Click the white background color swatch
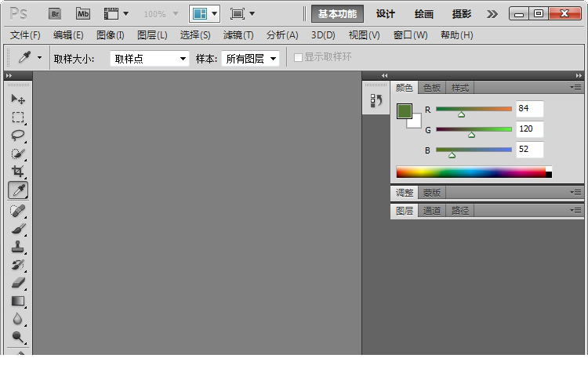This screenshot has height=369, width=588. click(416, 123)
